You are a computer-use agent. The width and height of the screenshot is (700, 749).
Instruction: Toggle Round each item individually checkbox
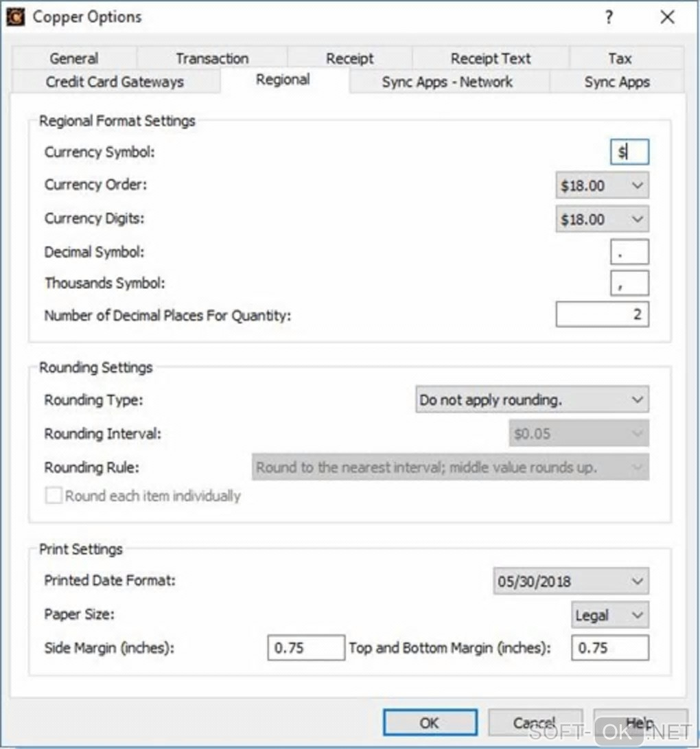54,496
